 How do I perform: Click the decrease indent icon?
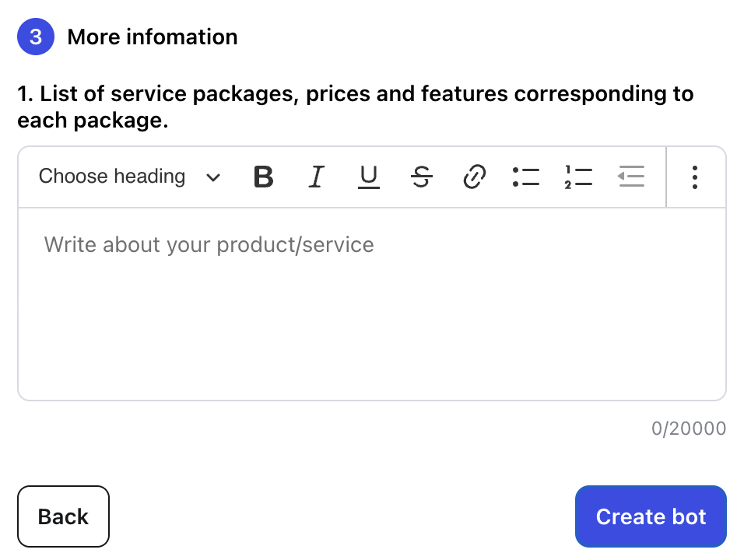click(631, 177)
